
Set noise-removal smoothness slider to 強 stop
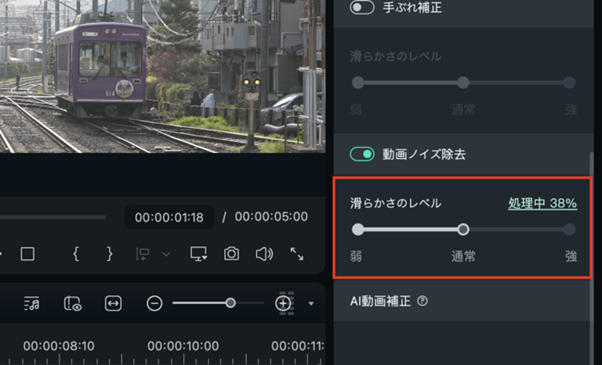569,230
